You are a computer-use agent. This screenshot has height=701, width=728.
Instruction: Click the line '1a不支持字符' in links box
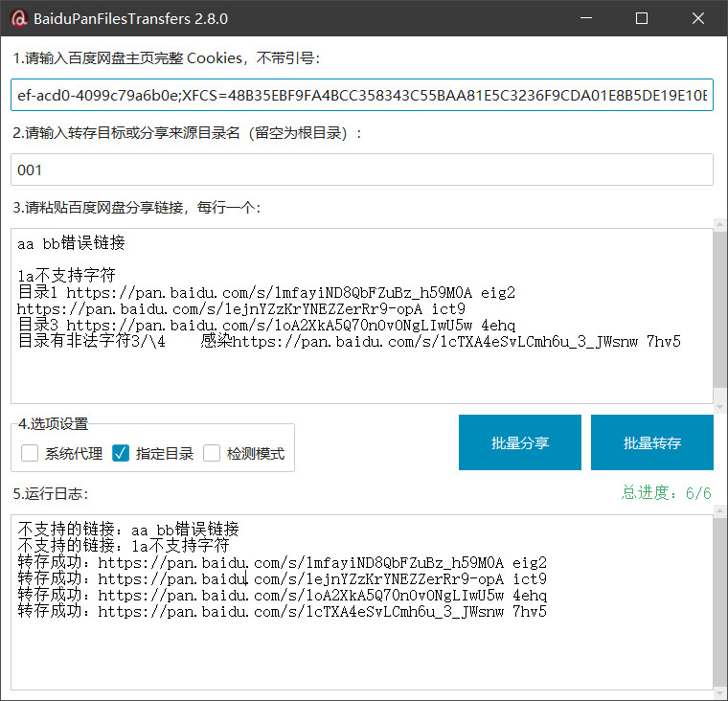[66, 276]
